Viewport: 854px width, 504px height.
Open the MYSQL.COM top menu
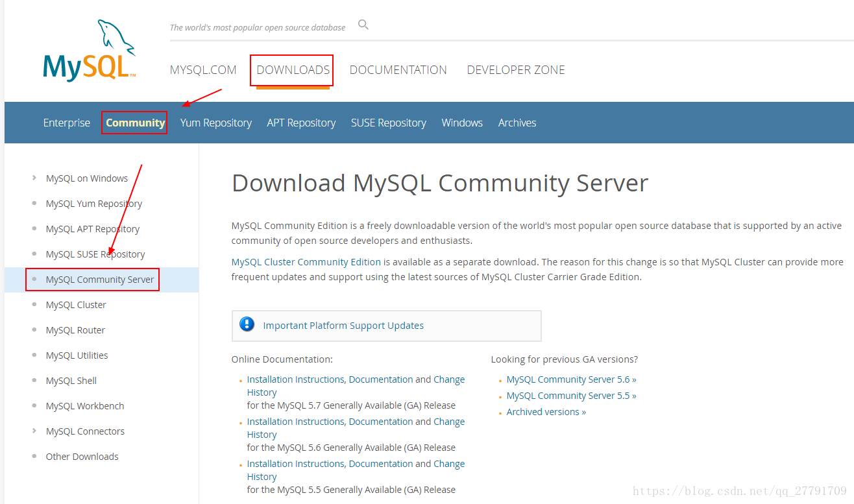203,69
